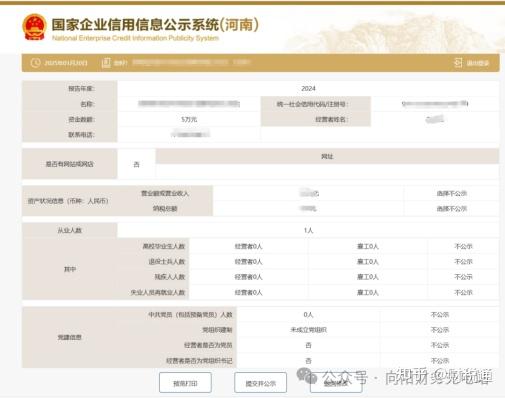
Task: Click 不公示 in the 退役士兵人数 row
Action: [463, 262]
